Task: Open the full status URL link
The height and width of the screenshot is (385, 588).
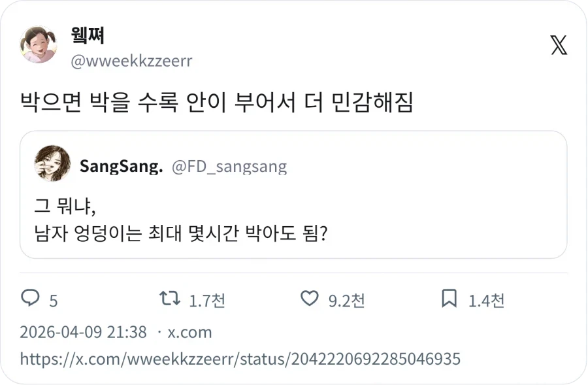Action: [241, 359]
